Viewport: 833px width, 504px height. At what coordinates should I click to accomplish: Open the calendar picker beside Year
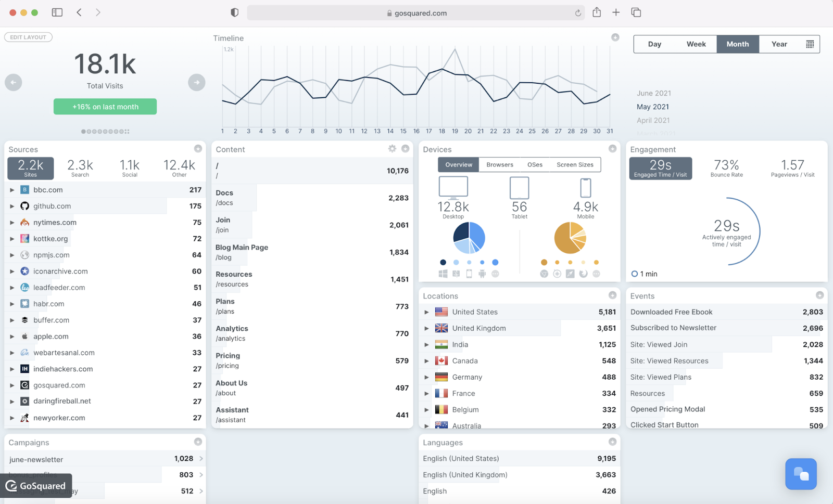click(x=811, y=44)
